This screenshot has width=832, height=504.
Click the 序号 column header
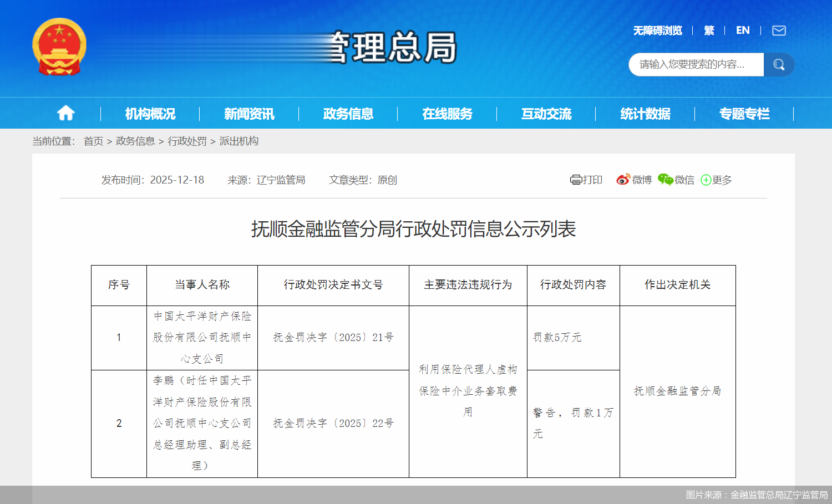tap(119, 285)
